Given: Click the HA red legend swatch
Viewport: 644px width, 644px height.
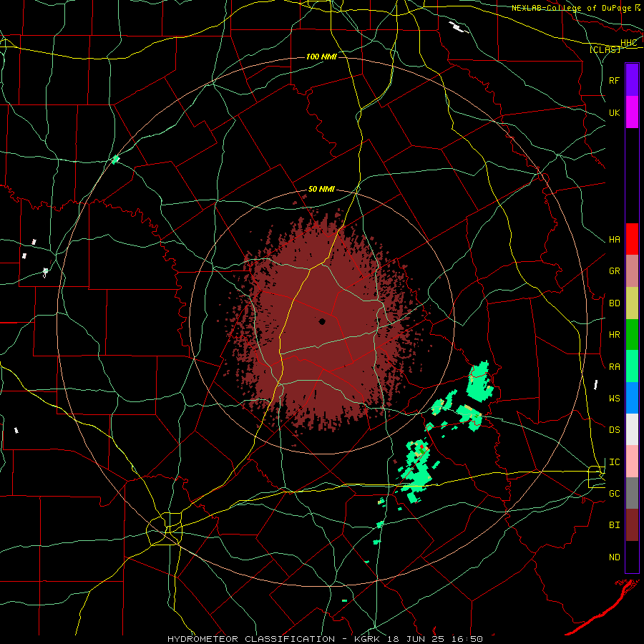Looking at the screenshot, I should point(632,239).
